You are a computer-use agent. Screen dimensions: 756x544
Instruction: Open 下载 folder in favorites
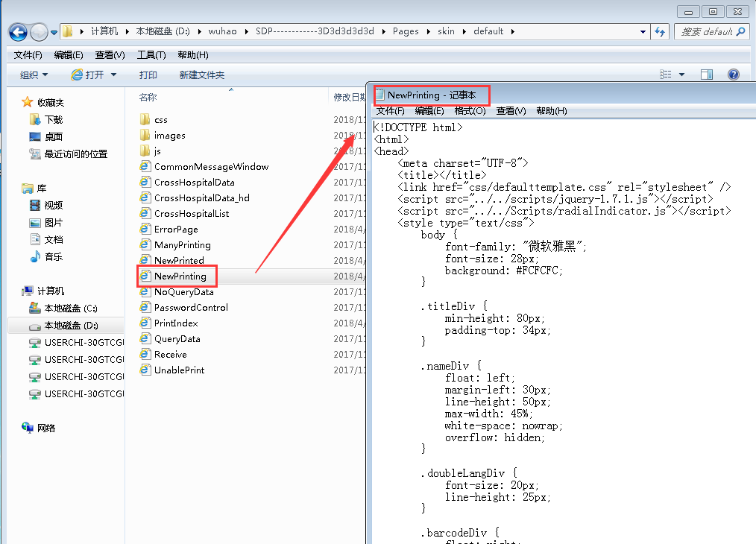53,119
